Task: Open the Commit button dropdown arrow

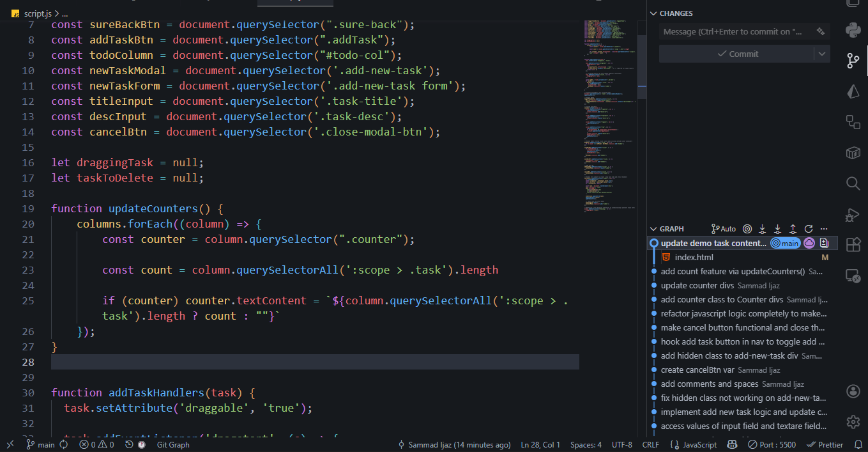Action: 822,54
